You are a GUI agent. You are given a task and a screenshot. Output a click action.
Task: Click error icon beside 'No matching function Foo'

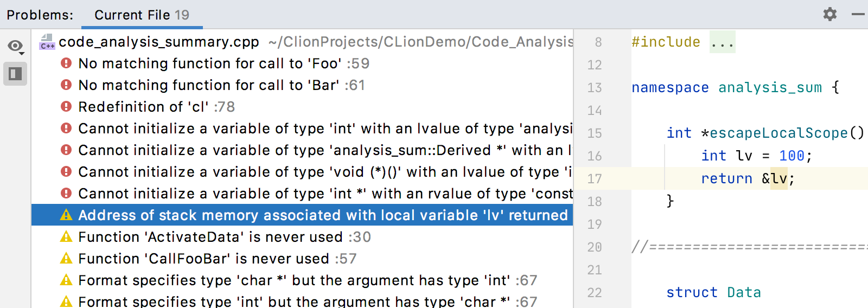click(x=66, y=63)
